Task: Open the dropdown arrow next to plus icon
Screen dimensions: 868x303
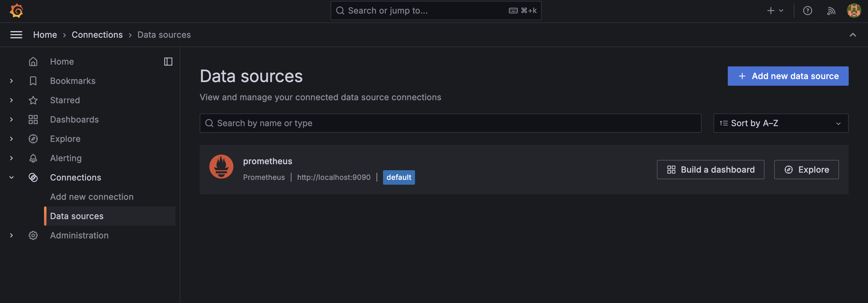Action: [x=781, y=11]
